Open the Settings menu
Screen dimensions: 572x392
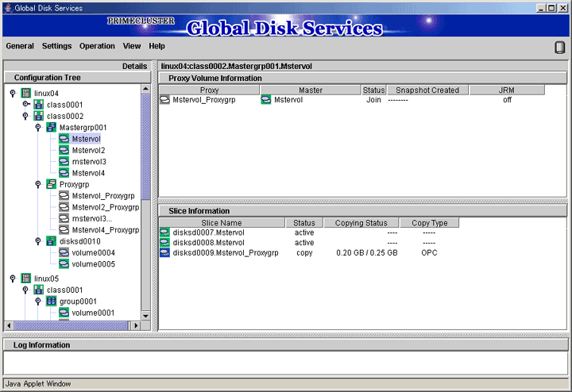click(56, 46)
